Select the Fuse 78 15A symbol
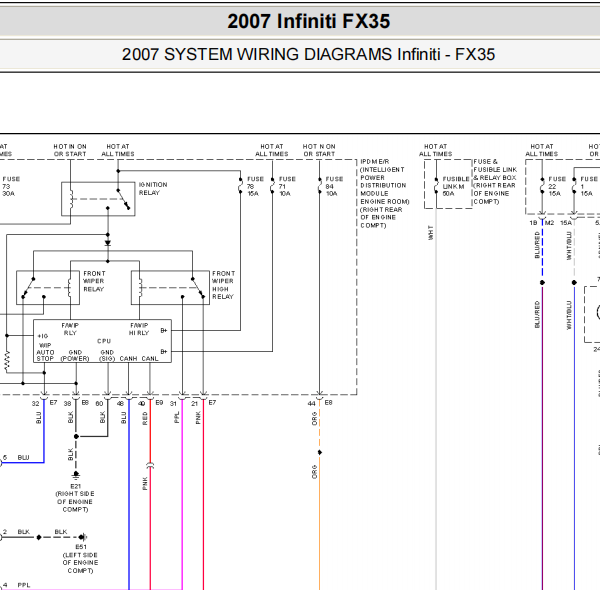 click(x=241, y=186)
